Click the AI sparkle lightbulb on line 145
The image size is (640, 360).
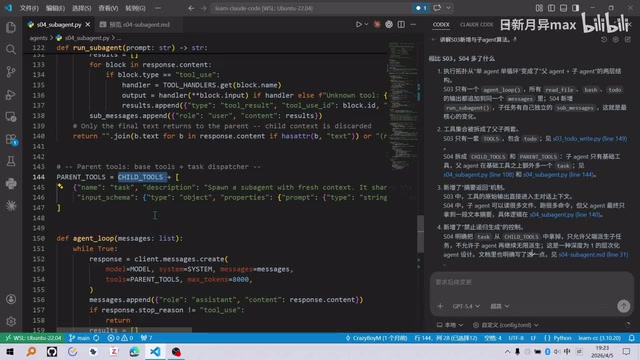click(60, 187)
